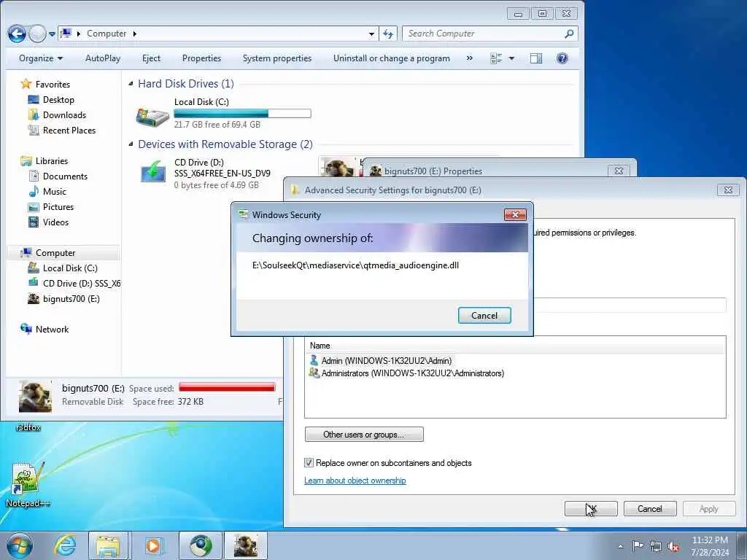Open Windows Explorer taskbar icon
Screen dimensions: 747x560
tap(109, 545)
